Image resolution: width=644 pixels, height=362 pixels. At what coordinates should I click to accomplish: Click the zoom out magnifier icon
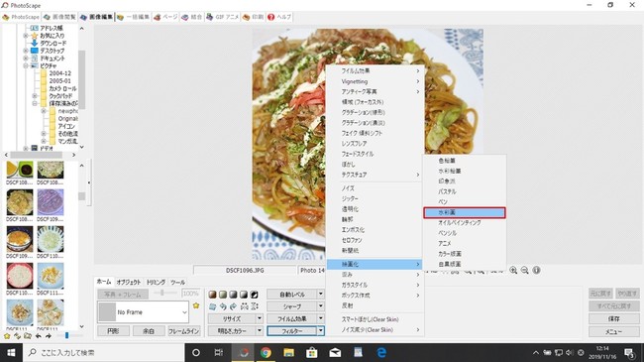[x=524, y=271]
